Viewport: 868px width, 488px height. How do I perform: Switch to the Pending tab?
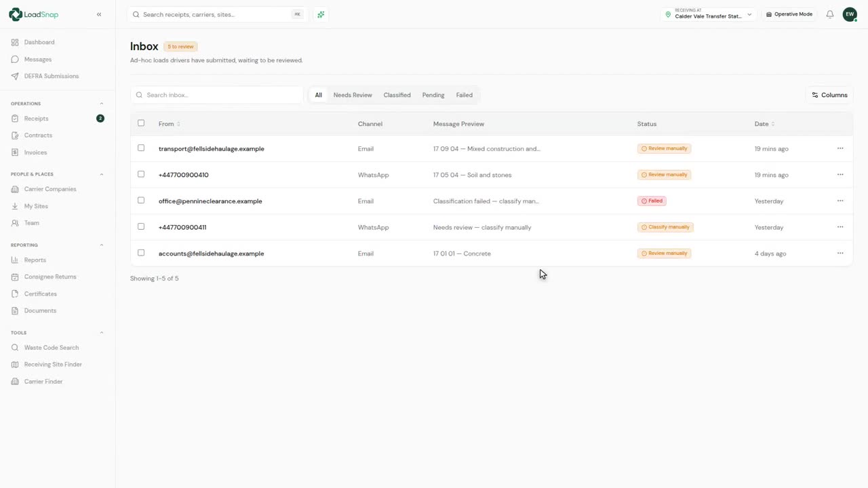pos(433,95)
